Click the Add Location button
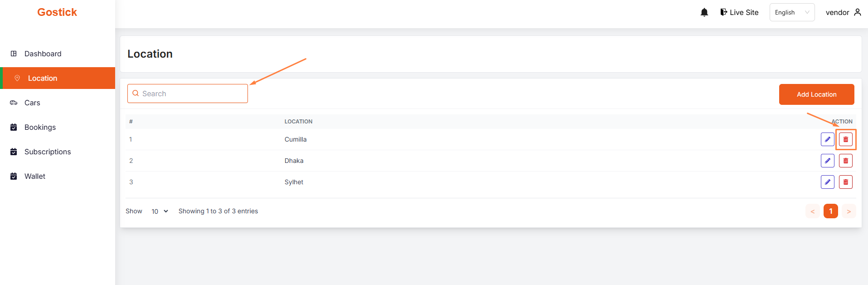Viewport: 868px width, 285px height. pyautogui.click(x=816, y=94)
